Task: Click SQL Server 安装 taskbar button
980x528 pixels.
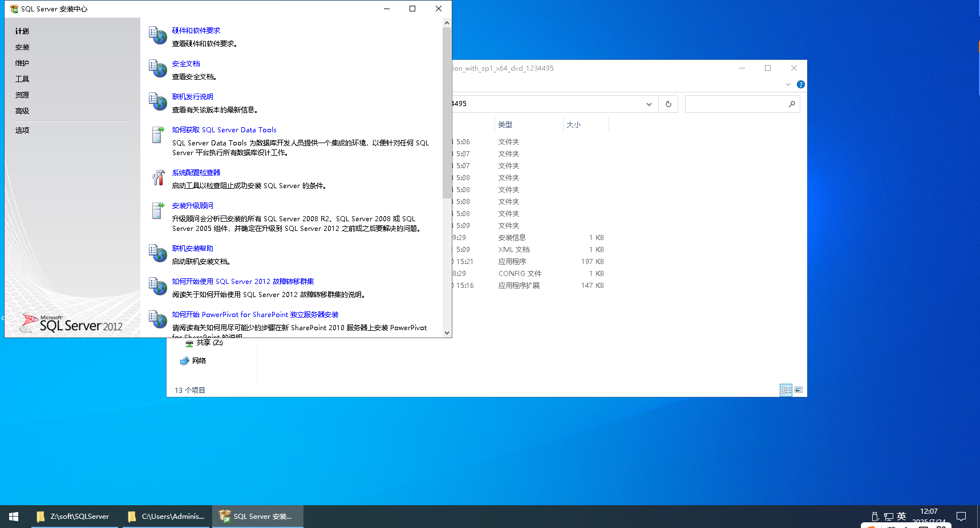Action: (x=258, y=517)
